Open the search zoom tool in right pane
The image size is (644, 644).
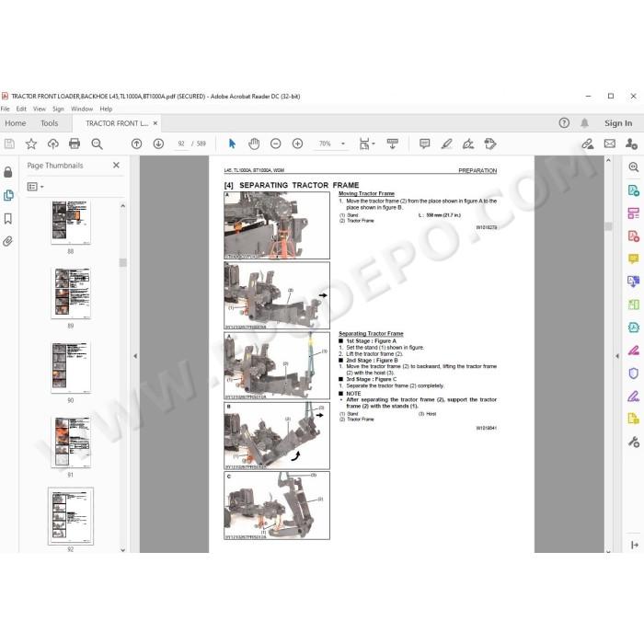pos(634,167)
